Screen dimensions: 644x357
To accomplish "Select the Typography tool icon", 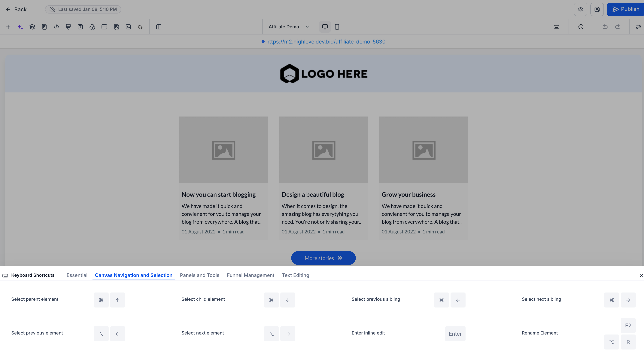I will pos(80,27).
